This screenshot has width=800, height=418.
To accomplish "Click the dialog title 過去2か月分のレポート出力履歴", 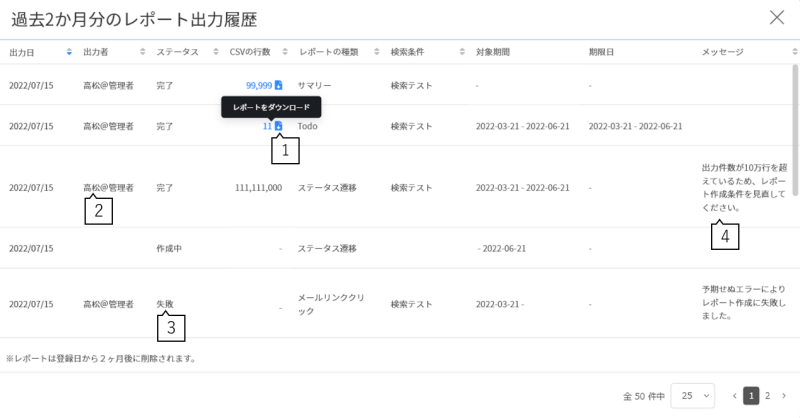I will [134, 19].
